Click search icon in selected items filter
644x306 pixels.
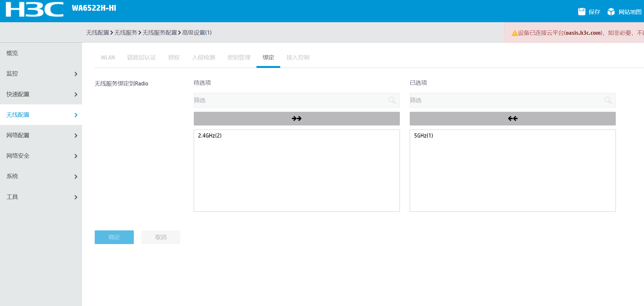[608, 100]
